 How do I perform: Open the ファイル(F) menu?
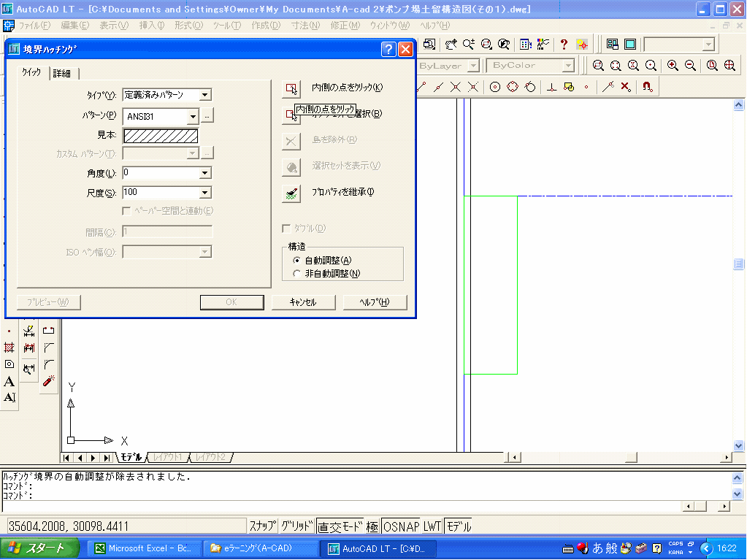point(34,26)
